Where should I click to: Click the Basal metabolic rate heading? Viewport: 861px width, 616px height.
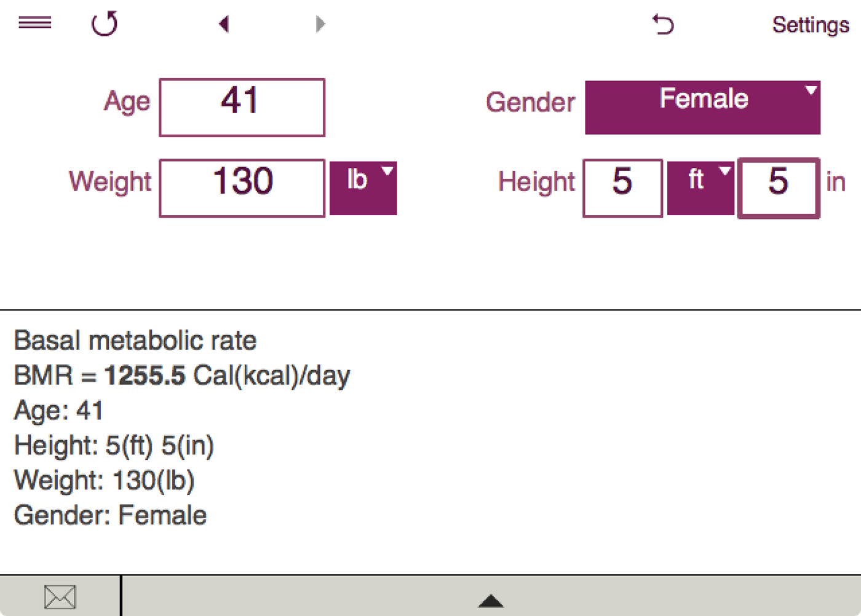[135, 341]
